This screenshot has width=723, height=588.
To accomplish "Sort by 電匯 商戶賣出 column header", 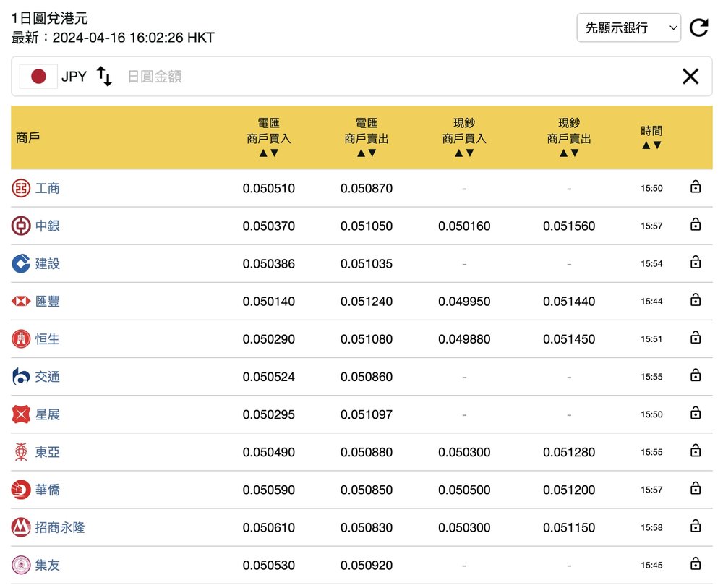I will pyautogui.click(x=367, y=153).
